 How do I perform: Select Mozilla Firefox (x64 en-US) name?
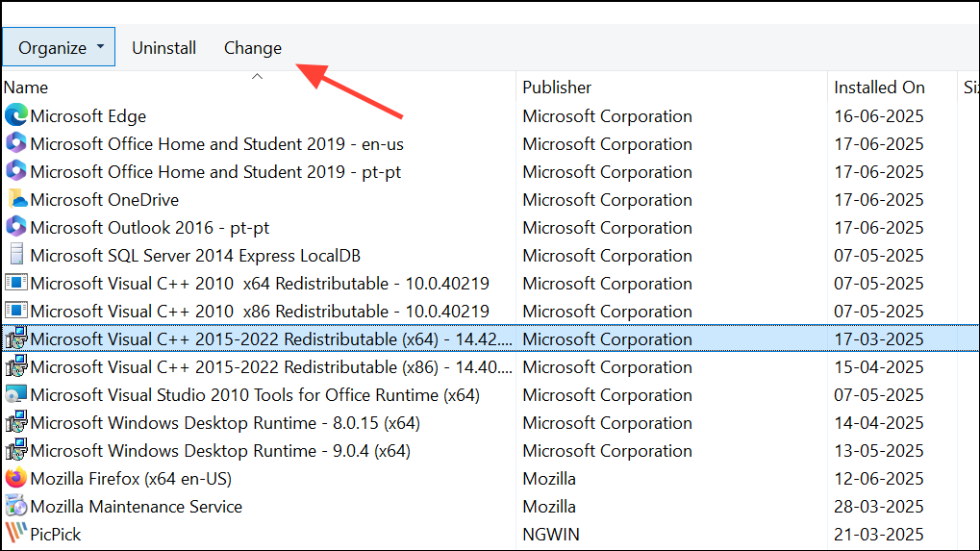131,479
